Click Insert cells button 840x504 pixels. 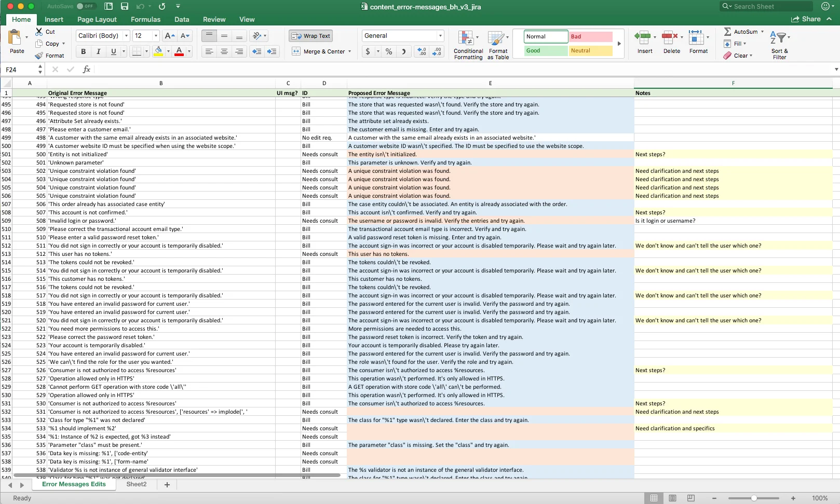coord(645,42)
